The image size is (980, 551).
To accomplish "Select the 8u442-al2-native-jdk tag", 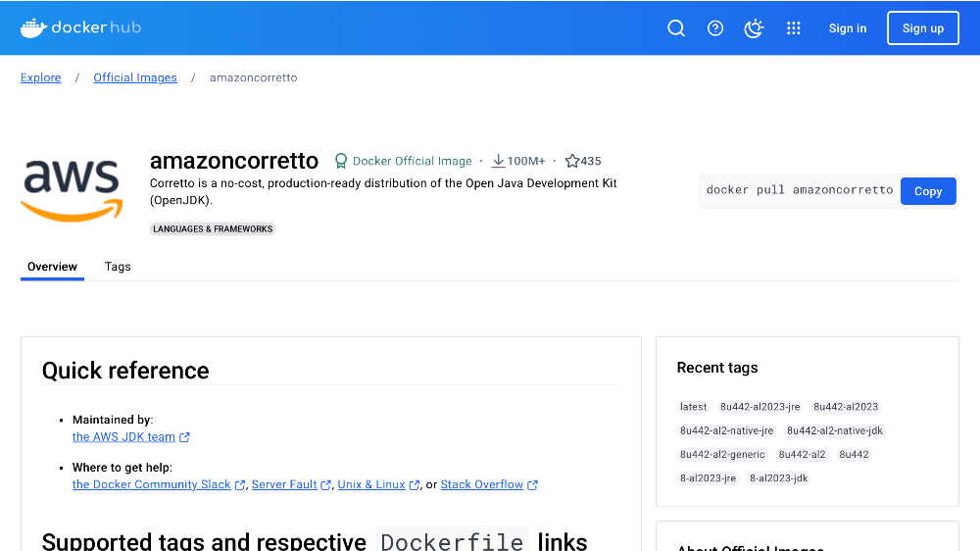I will (835, 430).
